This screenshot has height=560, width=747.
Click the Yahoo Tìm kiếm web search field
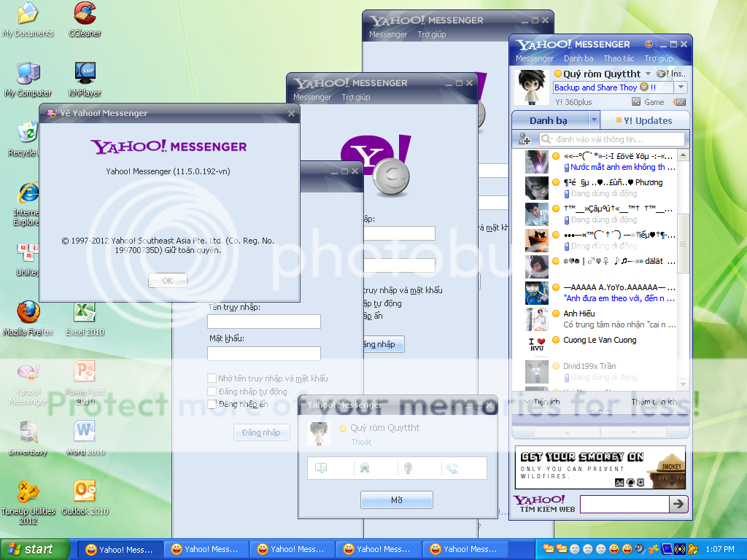(624, 504)
